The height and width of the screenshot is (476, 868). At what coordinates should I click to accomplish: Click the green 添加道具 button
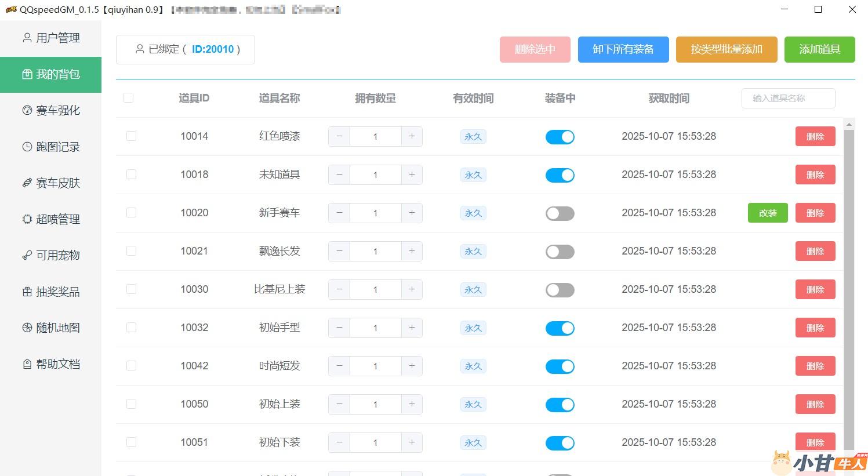click(x=819, y=49)
